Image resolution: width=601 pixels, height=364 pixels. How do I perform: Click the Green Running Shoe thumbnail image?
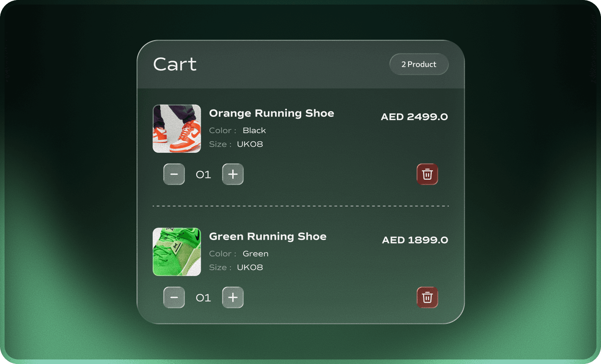tap(176, 251)
